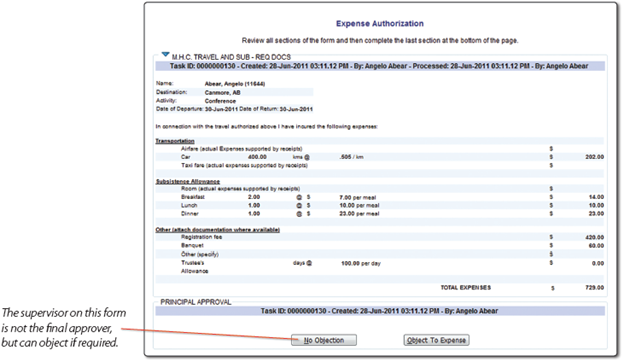The width and height of the screenshot is (624, 362).
Task: Click the No Objection button
Action: coord(324,341)
